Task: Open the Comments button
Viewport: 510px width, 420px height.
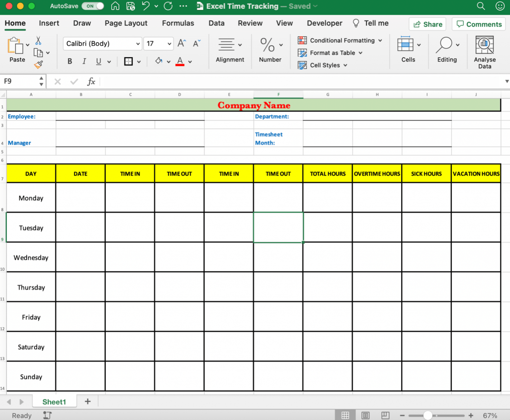Action: click(479, 24)
